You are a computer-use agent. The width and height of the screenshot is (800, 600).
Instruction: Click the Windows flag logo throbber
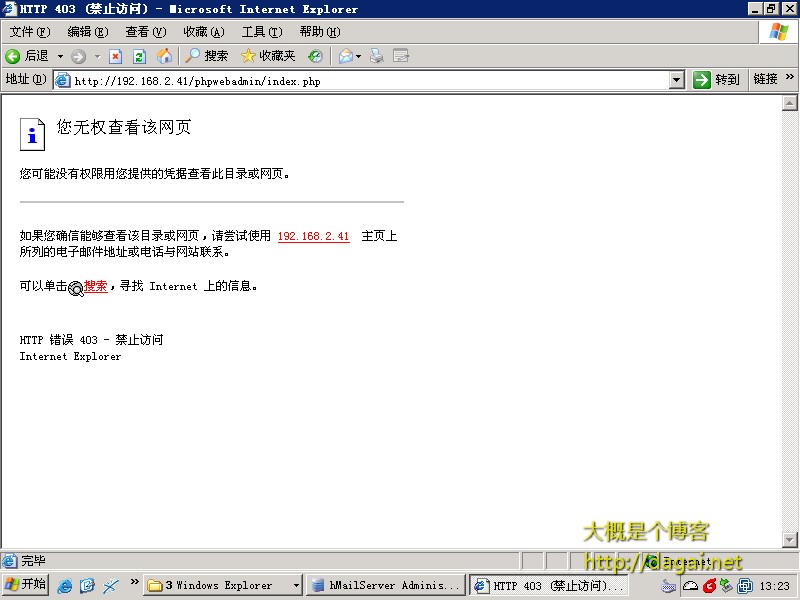tap(779, 32)
